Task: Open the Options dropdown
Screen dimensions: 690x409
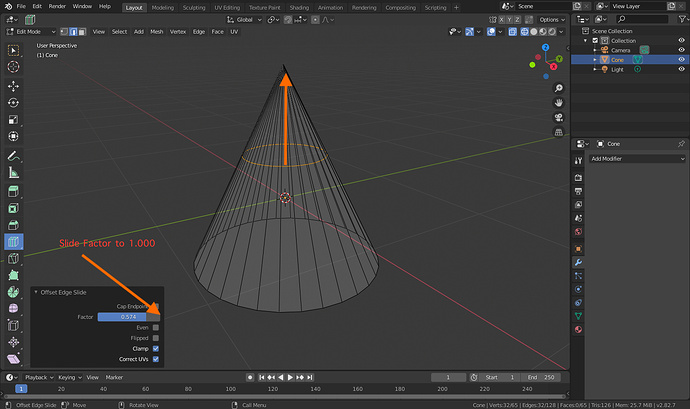Action: (552, 20)
